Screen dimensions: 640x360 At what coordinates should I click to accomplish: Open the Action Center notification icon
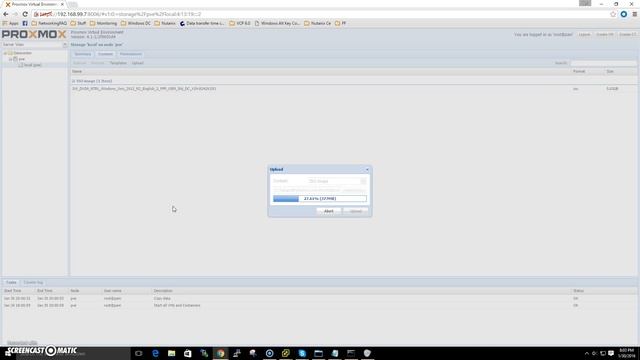pyautogui.click(x=611, y=353)
